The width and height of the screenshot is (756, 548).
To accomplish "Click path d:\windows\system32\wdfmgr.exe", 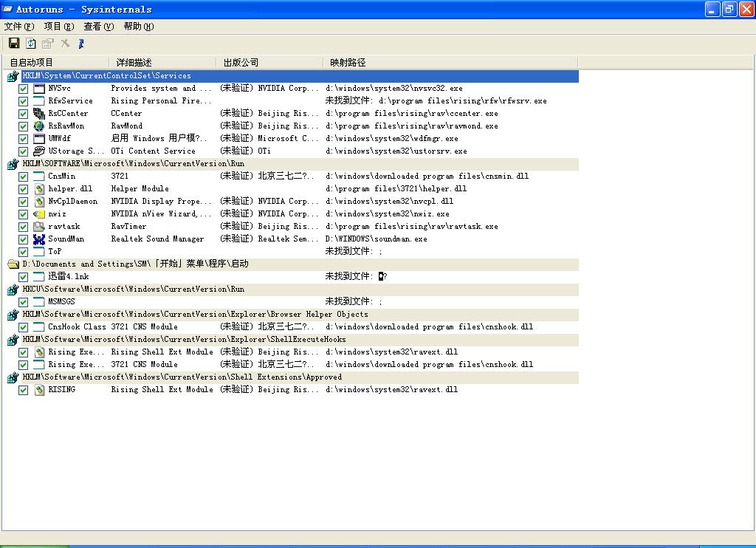I will coord(392,138).
